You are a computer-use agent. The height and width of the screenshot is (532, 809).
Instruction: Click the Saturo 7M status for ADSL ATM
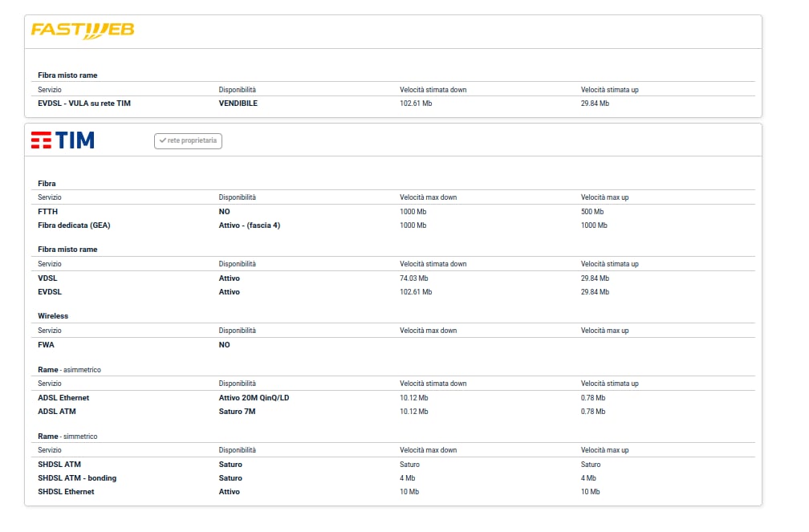point(237,412)
